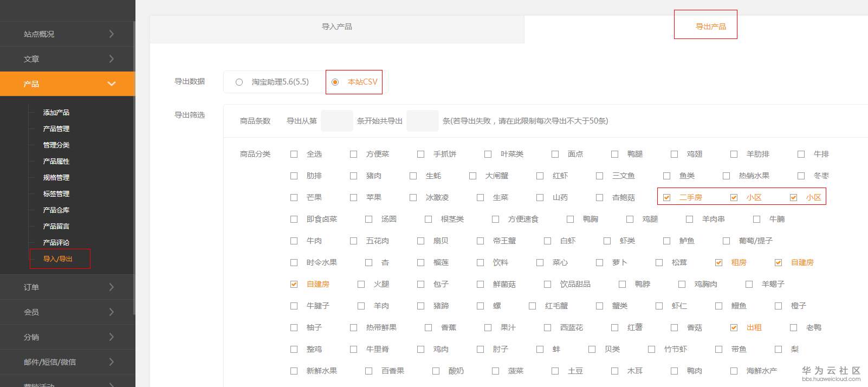The width and height of the screenshot is (868, 387).
Task: Expand the 文章 sidebar section
Action: [x=67, y=59]
